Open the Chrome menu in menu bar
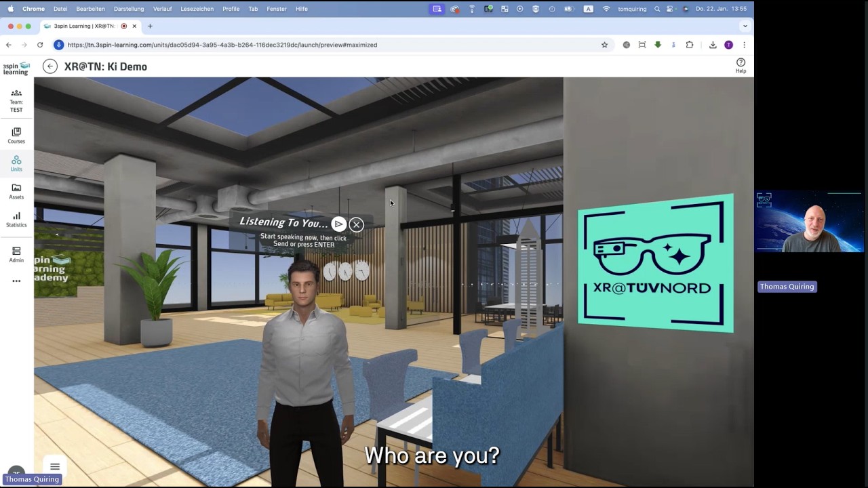The image size is (868, 488). tap(33, 9)
